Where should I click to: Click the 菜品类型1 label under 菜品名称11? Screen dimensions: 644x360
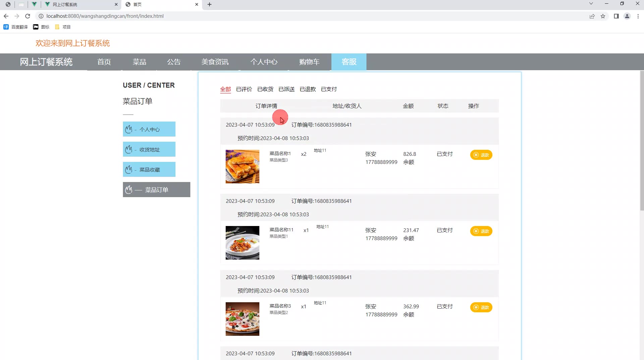[x=279, y=236]
